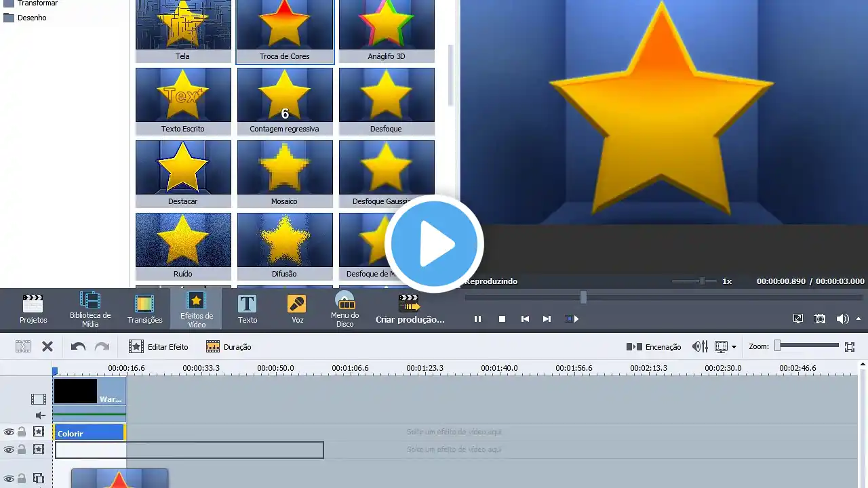Take a snapshot with the camera icon
The height and width of the screenshot is (488, 868).
[820, 319]
